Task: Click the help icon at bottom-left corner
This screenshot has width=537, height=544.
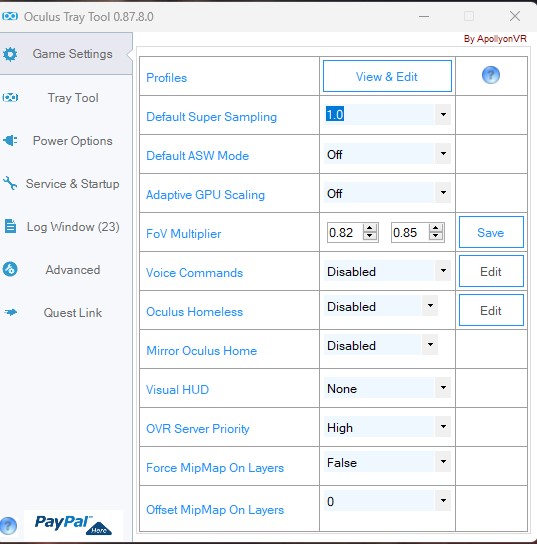Action: 8,526
